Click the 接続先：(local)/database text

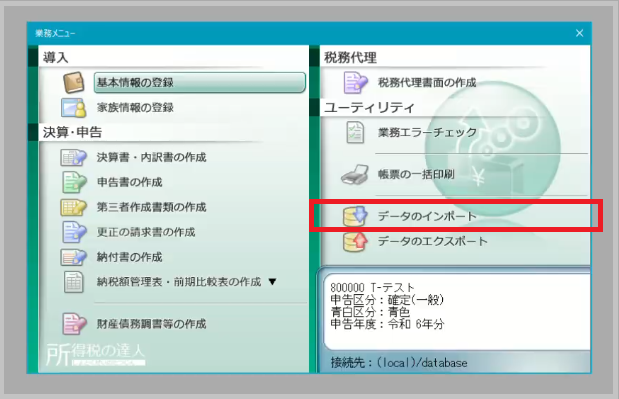399,362
